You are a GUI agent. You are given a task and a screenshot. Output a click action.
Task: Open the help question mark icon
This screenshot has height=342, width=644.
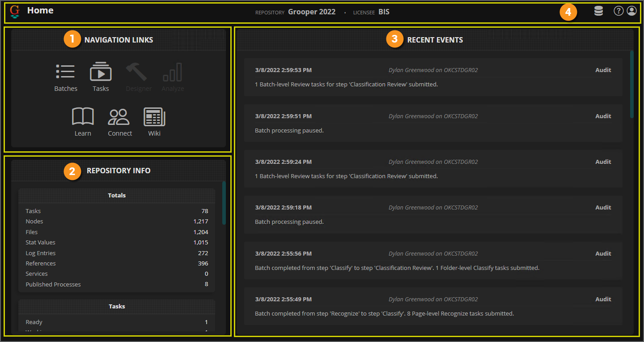tap(619, 11)
